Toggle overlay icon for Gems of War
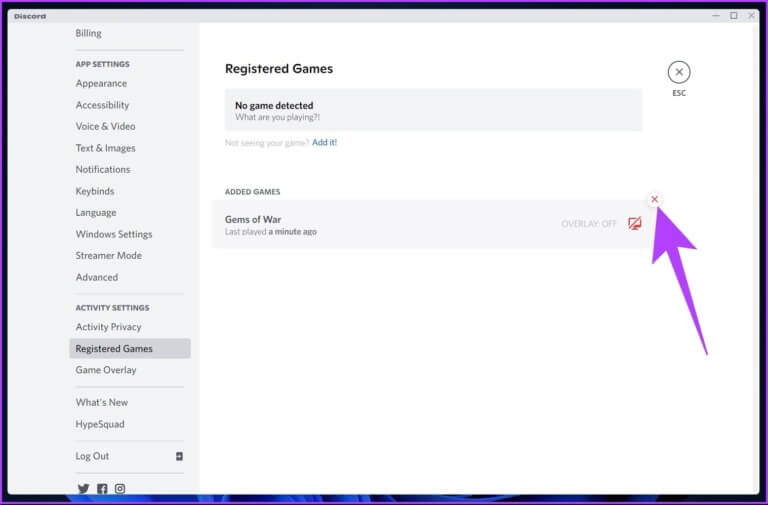 pyautogui.click(x=634, y=224)
